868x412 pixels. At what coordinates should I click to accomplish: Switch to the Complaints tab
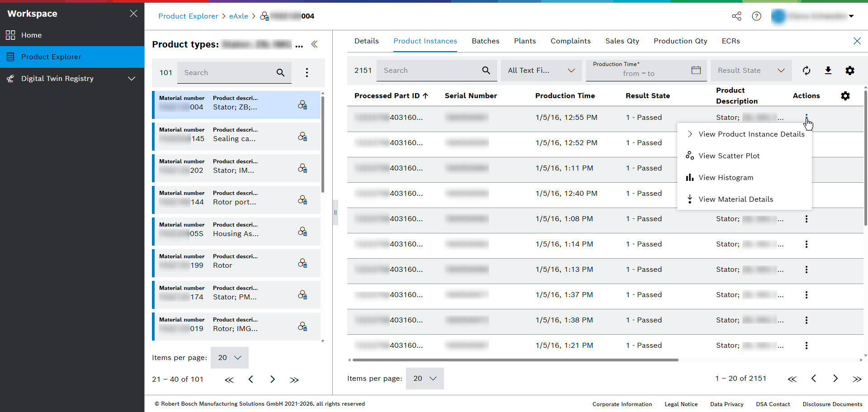[571, 41]
